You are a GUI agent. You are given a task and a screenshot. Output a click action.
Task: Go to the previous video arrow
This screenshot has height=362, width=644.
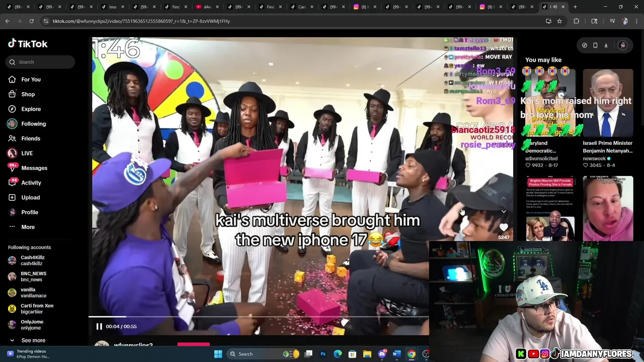click(x=504, y=198)
